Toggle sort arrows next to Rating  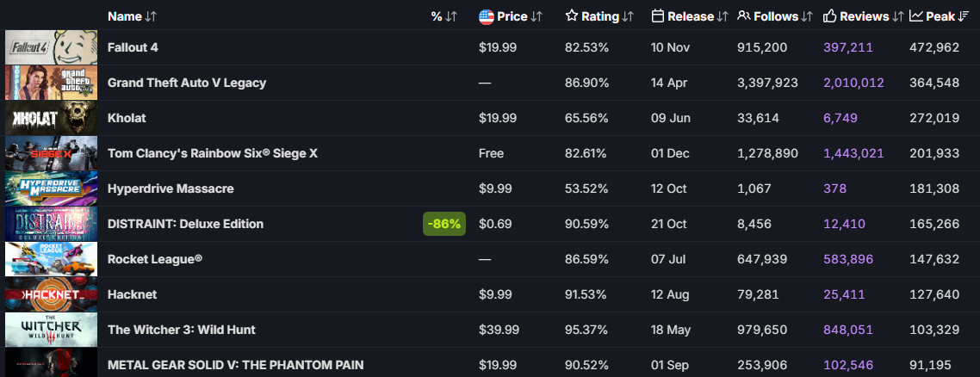(628, 16)
